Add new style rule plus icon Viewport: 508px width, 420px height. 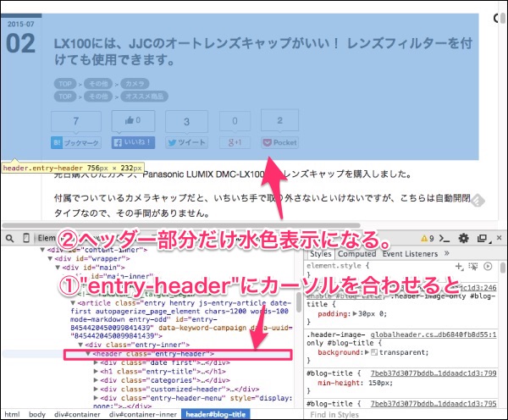pyautogui.click(x=459, y=267)
